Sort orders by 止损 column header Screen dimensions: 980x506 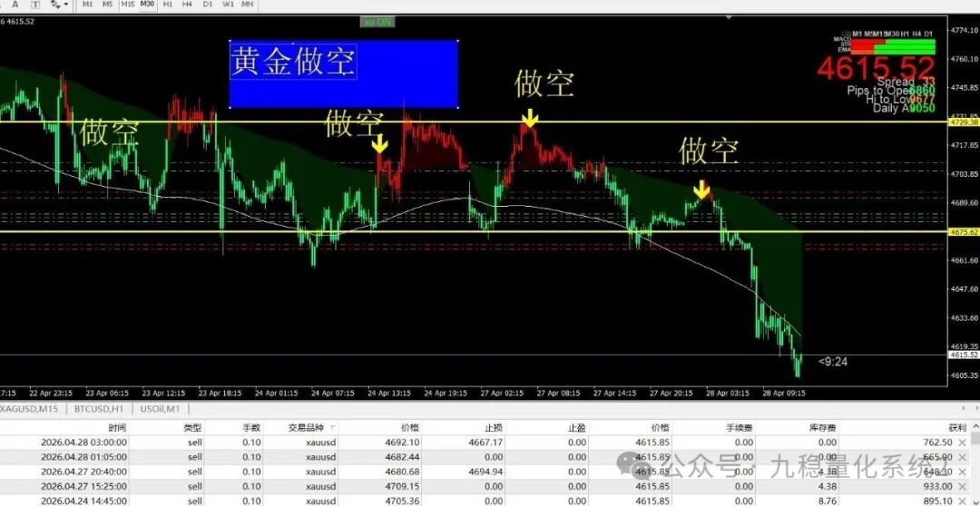[494, 428]
